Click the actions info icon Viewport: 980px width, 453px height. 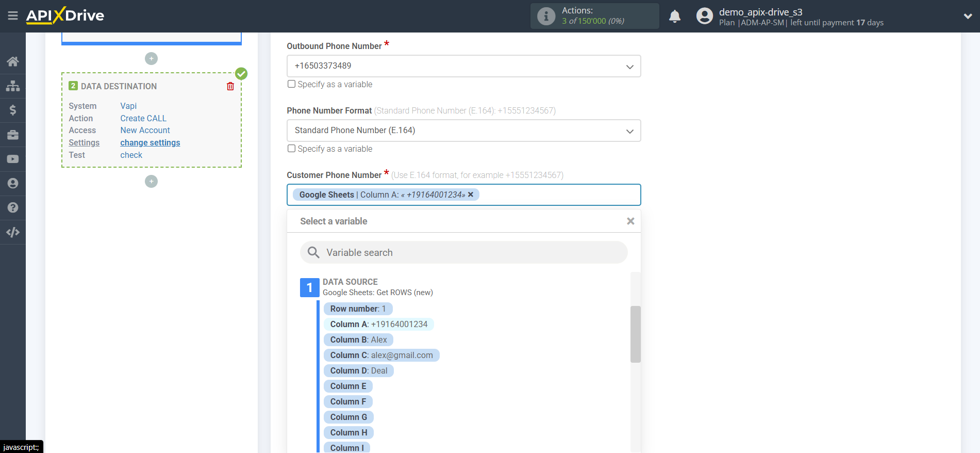(546, 16)
